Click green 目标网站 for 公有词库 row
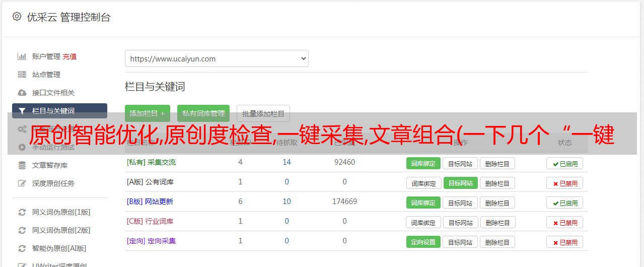This screenshot has height=267, width=644. click(461, 183)
